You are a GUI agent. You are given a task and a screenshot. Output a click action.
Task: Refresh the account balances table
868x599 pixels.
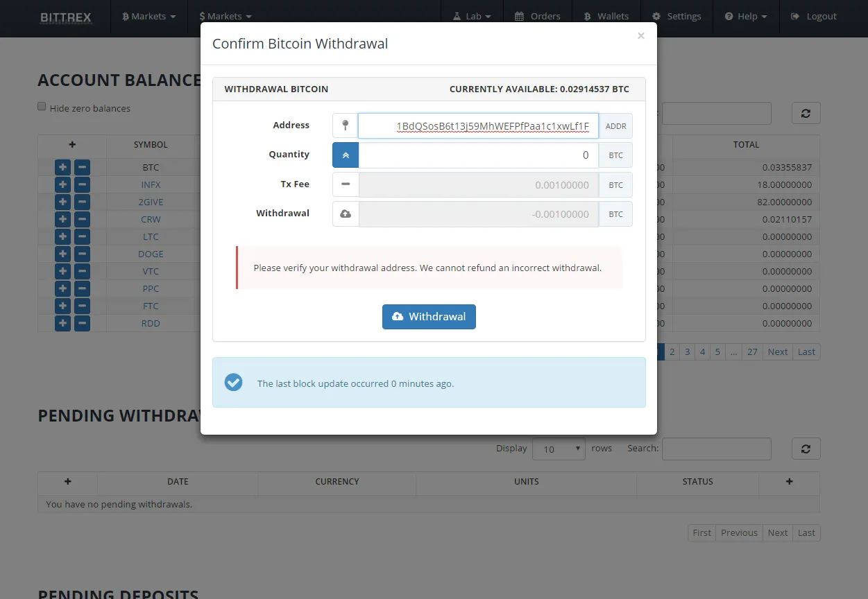click(x=806, y=114)
